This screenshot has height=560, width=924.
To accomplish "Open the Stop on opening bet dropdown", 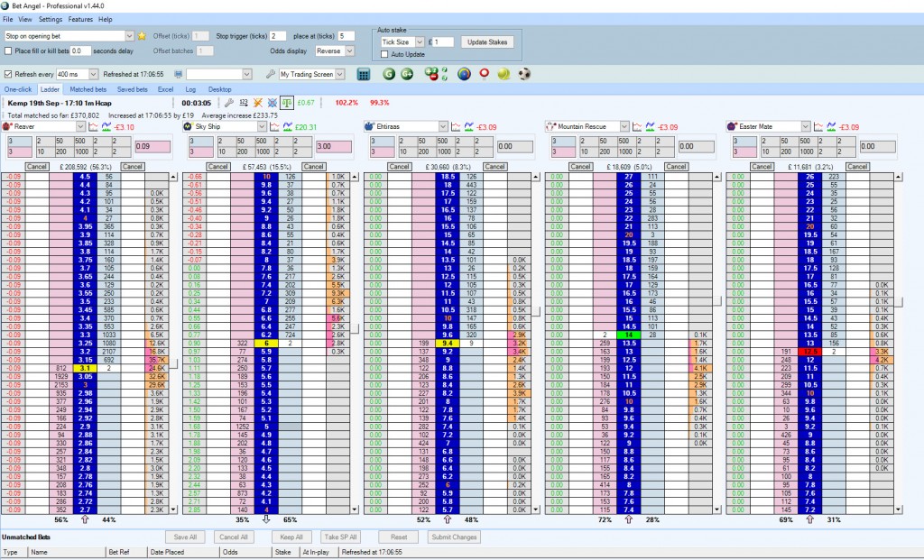I will tap(130, 36).
